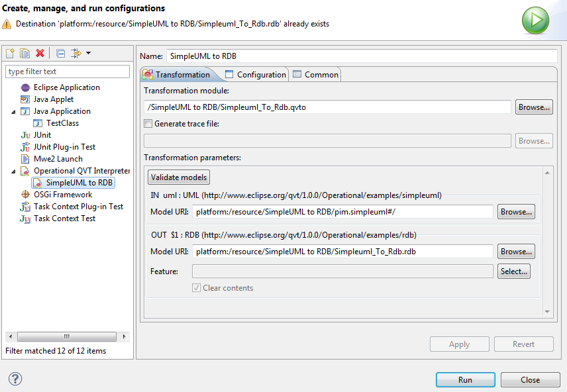Click the Validate models button
The image size is (567, 392).
(x=179, y=177)
